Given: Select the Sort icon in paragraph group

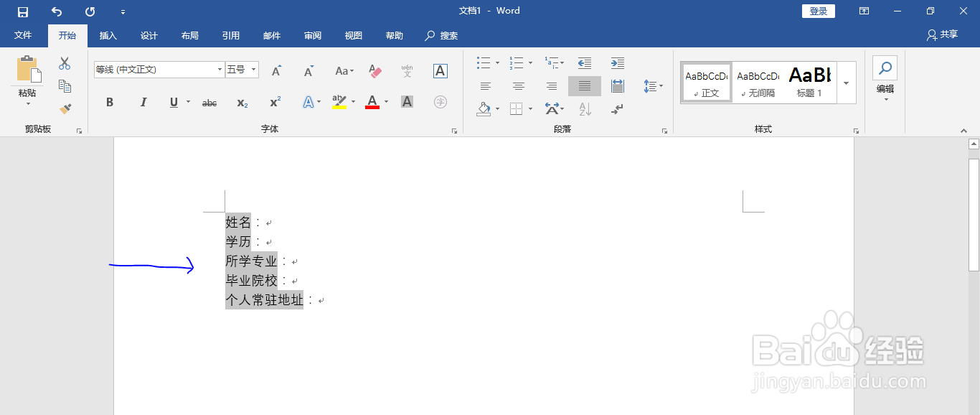Looking at the screenshot, I should [x=585, y=109].
